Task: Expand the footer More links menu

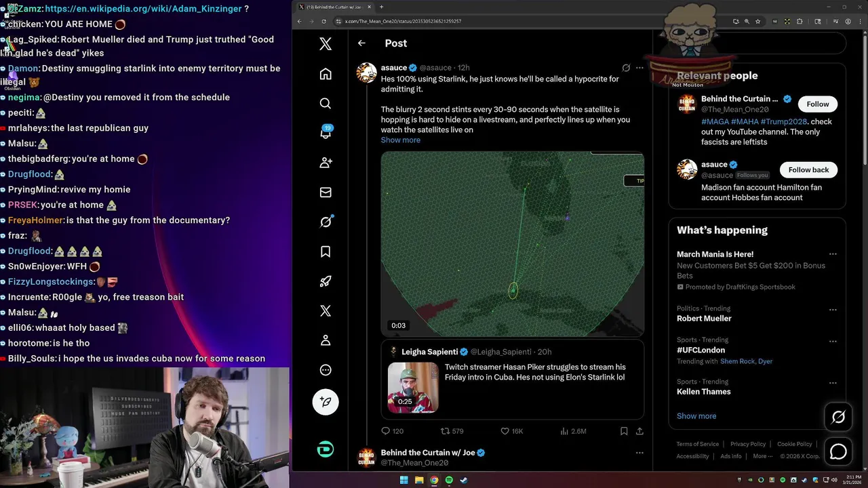Action: [763, 456]
